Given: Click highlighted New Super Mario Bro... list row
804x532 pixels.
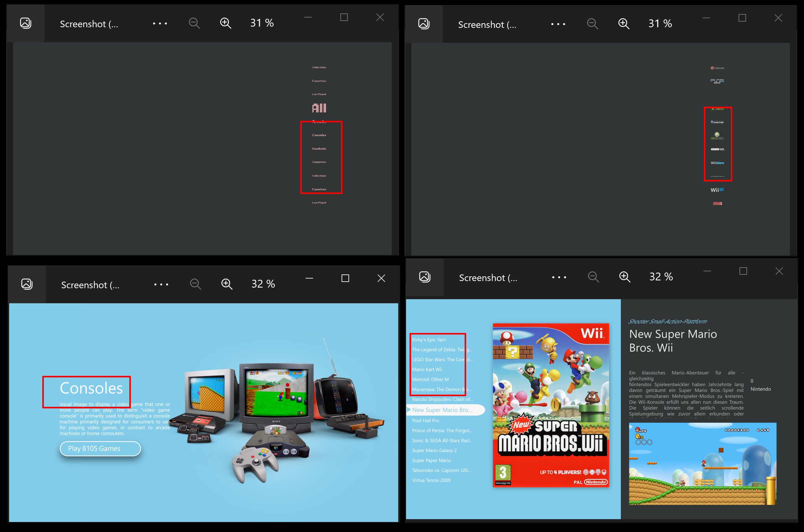Looking at the screenshot, I should click(x=446, y=410).
